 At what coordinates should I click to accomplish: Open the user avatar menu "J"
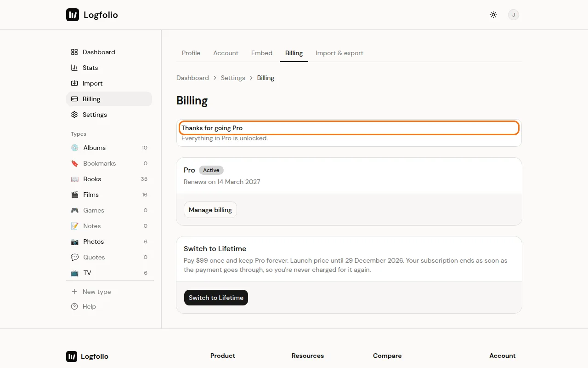coord(514,15)
